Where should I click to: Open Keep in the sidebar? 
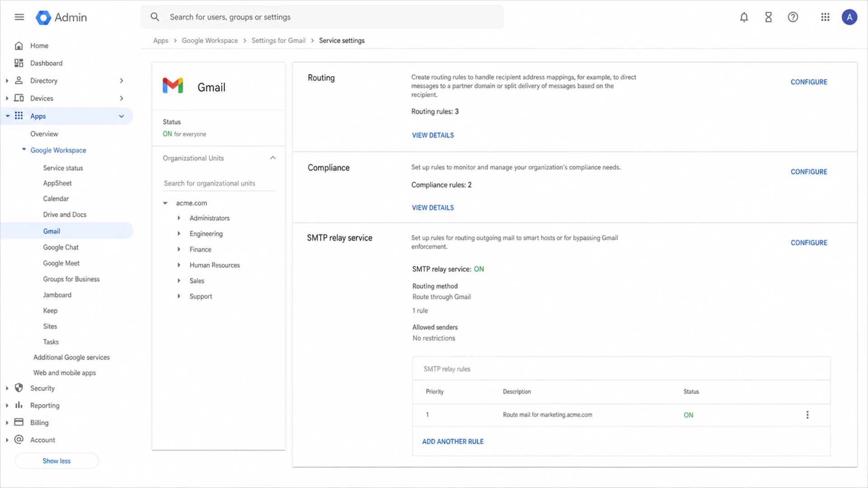click(50, 311)
